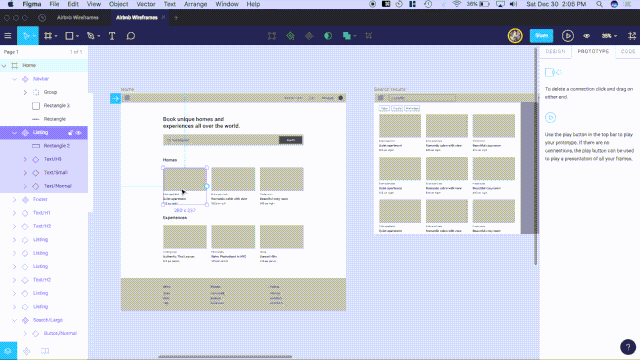Screen dimensions: 640x360
Task: Open the Library book icon at bottom left
Action: [x=45, y=351]
